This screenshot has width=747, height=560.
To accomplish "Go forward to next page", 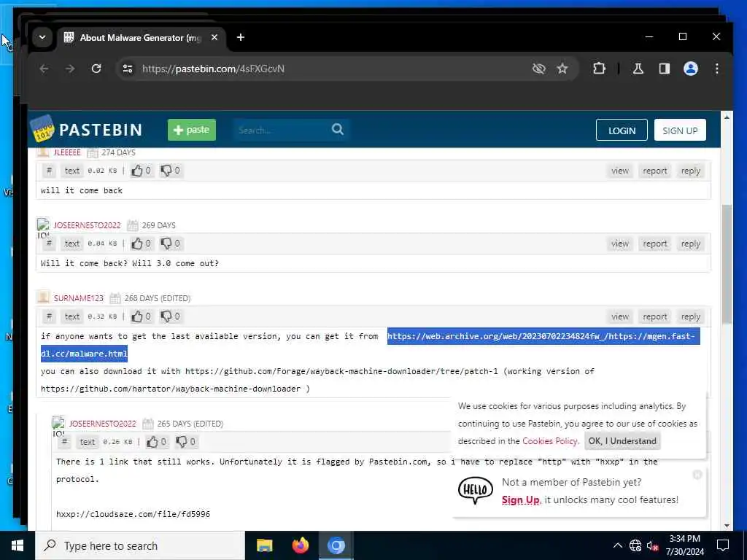I will [70, 69].
